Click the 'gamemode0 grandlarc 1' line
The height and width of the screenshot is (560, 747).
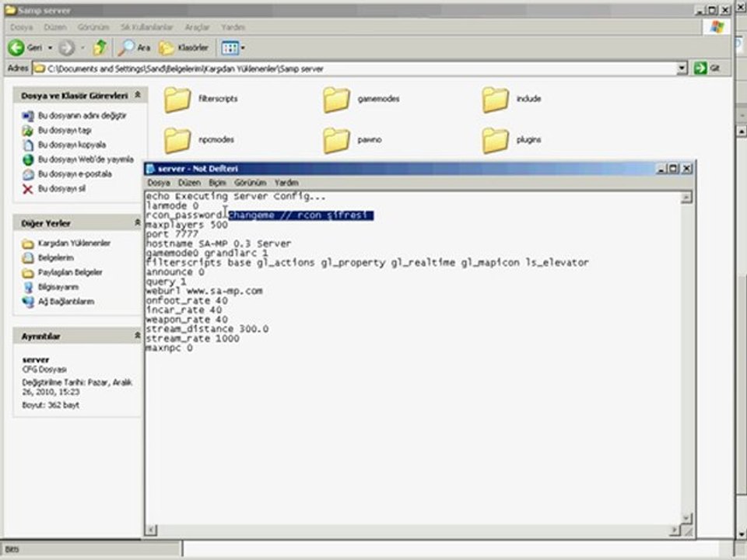tap(207, 254)
